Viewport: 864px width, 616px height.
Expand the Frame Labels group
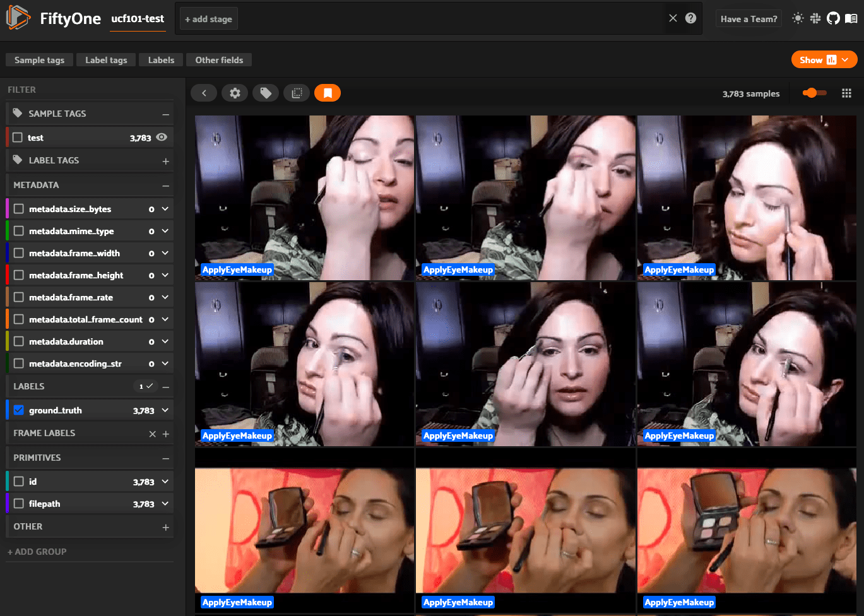click(x=166, y=434)
